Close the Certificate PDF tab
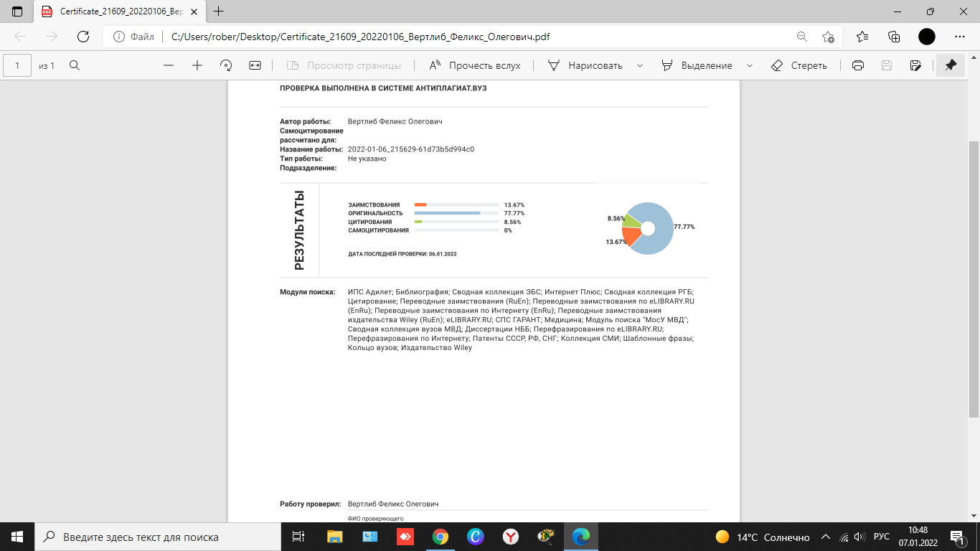Screen dimensions: 980x551 [195, 11]
